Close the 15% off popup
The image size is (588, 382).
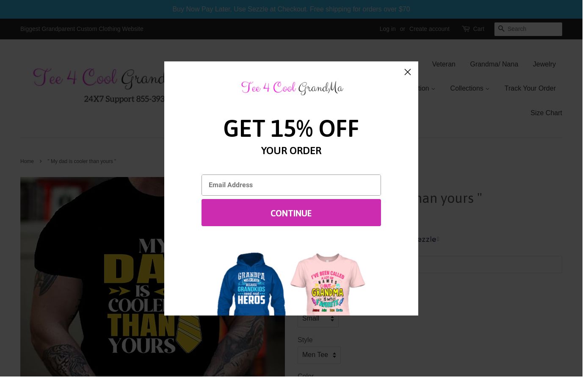pos(407,72)
